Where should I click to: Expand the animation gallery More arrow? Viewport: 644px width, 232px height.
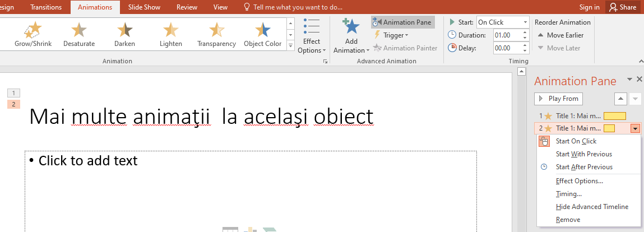click(x=290, y=45)
